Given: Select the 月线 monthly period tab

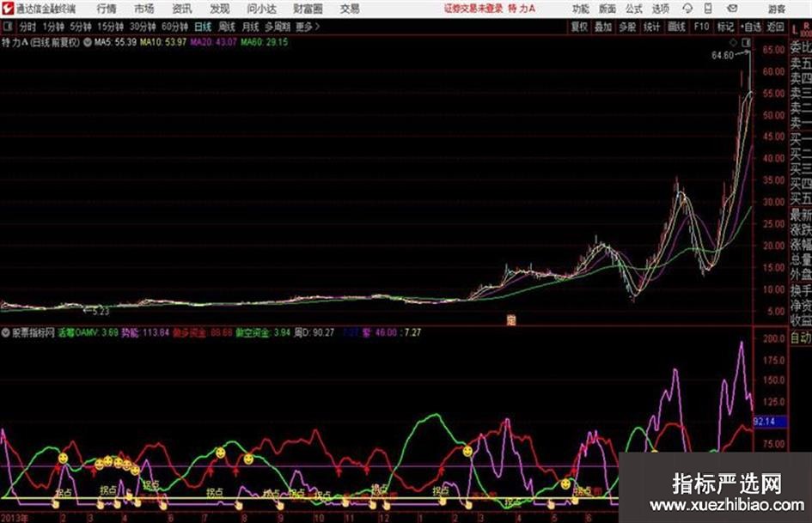Looking at the screenshot, I should (x=251, y=27).
